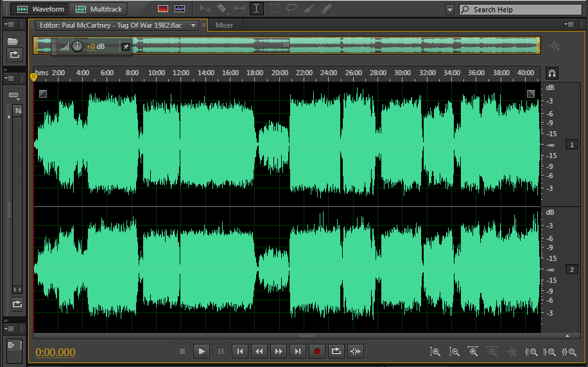The image size is (588, 367).
Task: Move playhead to next marker
Action: click(x=298, y=352)
